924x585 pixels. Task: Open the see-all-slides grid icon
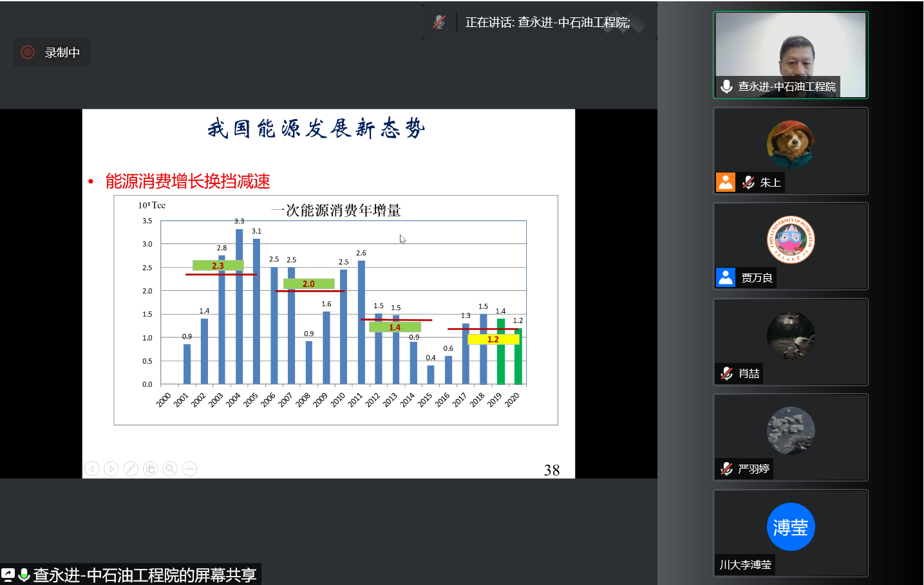tap(150, 469)
